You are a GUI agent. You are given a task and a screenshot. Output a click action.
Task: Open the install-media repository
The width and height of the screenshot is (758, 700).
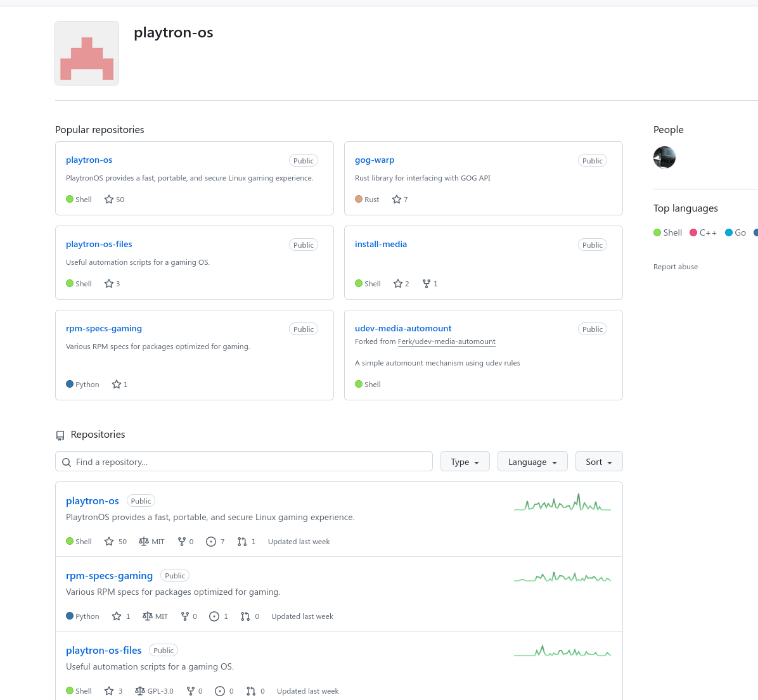[381, 244]
